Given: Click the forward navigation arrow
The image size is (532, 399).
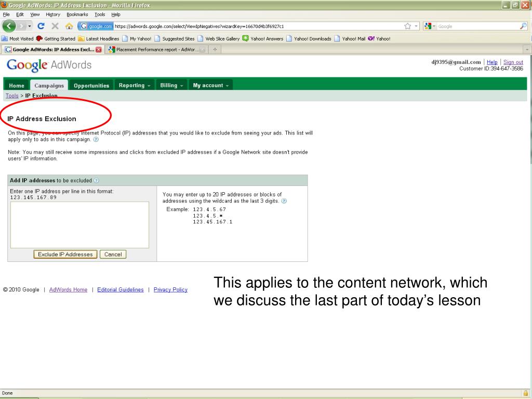Looking at the screenshot, I should coord(21,26).
